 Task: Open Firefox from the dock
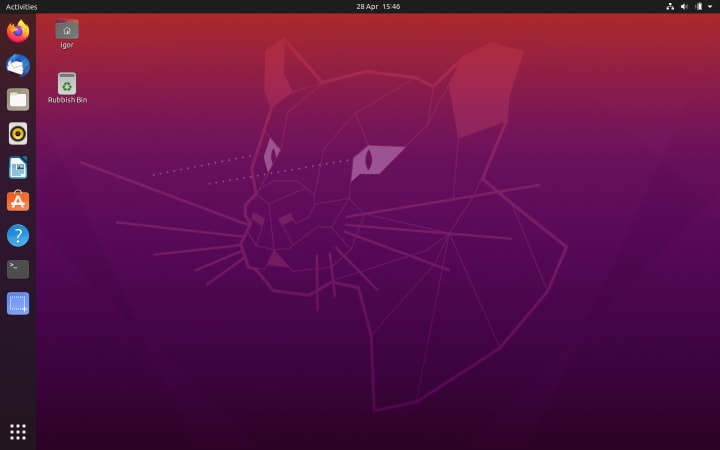[18, 31]
